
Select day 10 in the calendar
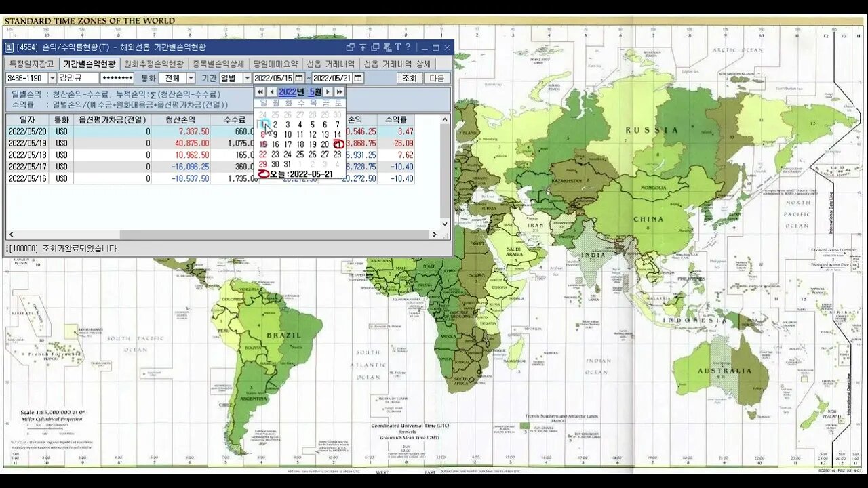coord(288,134)
